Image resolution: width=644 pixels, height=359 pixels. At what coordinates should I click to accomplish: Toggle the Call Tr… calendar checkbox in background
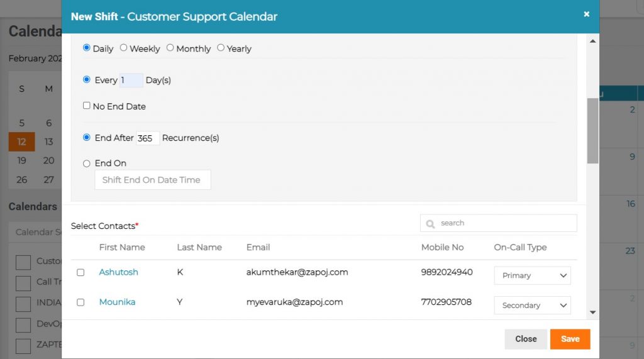coord(23,283)
